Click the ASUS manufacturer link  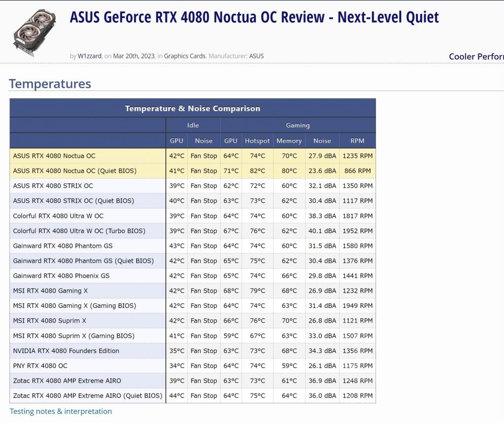point(256,56)
